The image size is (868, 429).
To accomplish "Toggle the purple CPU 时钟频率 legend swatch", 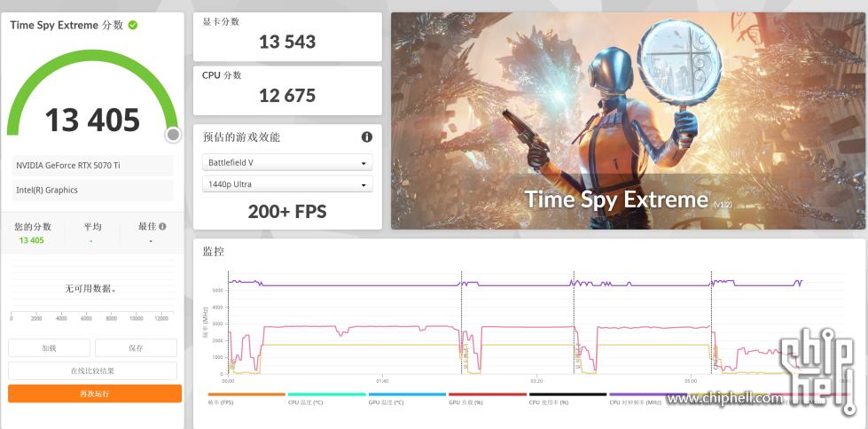I will [x=648, y=394].
